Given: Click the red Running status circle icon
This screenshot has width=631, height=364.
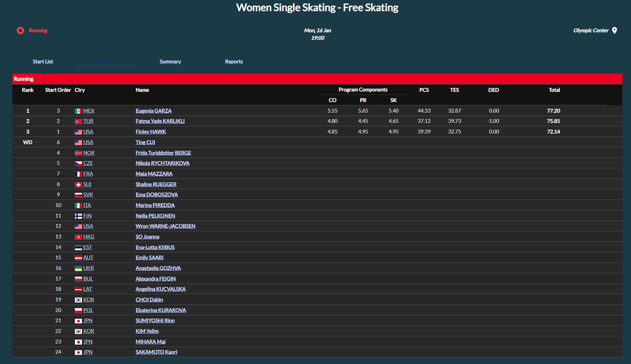Looking at the screenshot, I should coord(21,30).
